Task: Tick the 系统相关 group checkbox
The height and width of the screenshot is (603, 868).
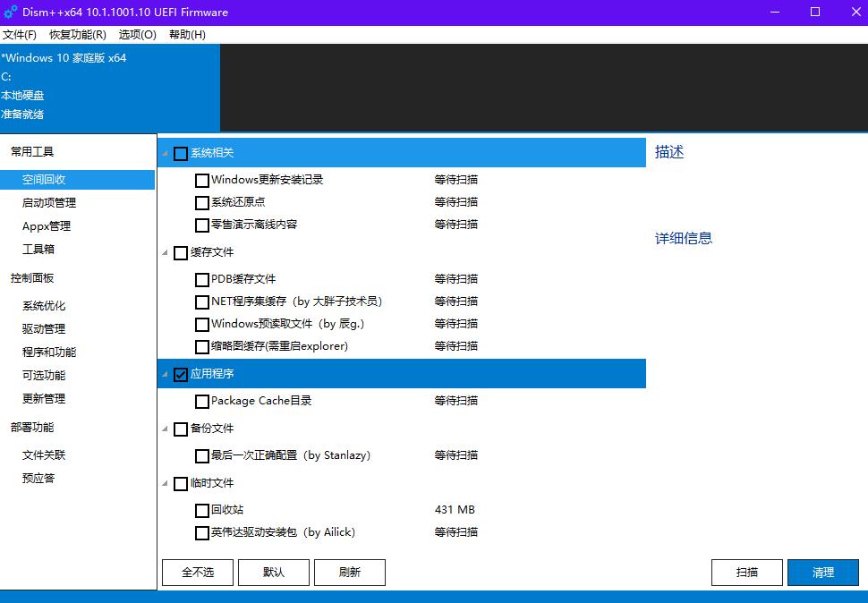Action: [x=181, y=153]
